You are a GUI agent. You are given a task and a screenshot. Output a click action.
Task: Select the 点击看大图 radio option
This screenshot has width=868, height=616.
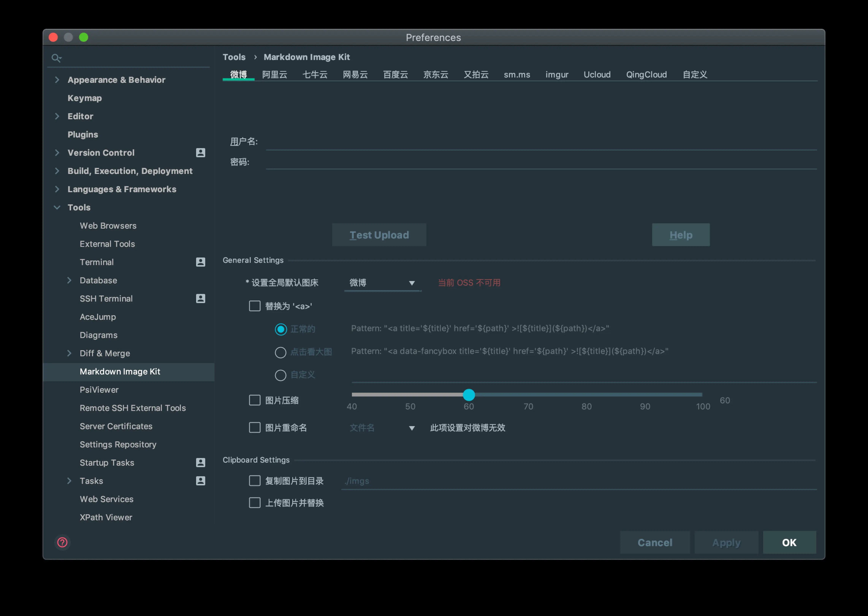[280, 352]
